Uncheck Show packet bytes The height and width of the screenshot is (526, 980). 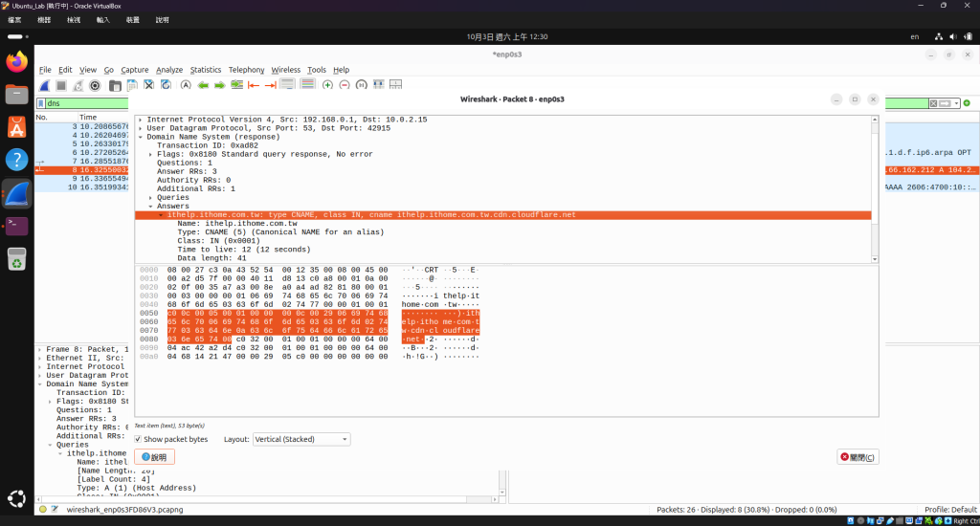(x=138, y=439)
